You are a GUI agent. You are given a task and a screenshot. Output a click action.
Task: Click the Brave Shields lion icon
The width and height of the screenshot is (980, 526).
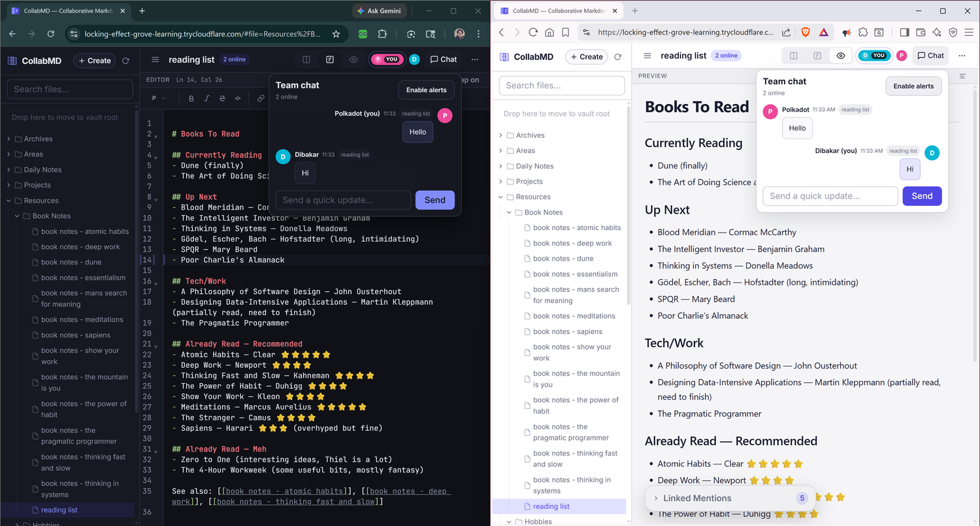(806, 32)
